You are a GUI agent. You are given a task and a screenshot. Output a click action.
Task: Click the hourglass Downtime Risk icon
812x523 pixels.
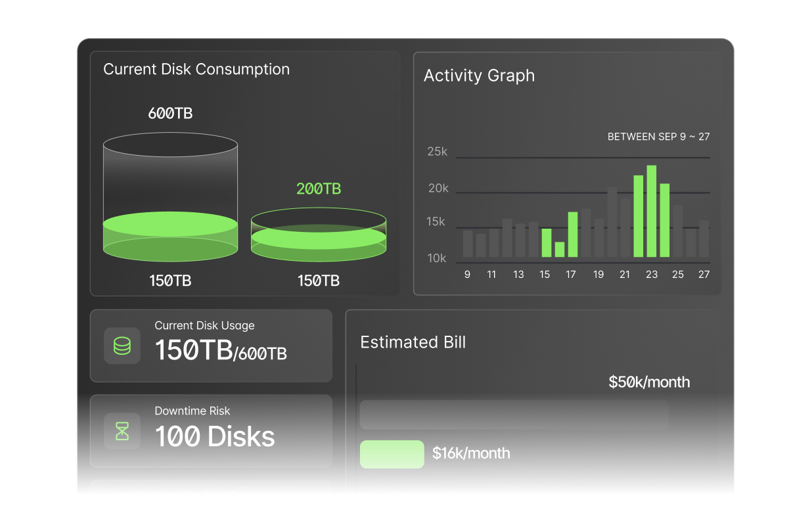122,431
